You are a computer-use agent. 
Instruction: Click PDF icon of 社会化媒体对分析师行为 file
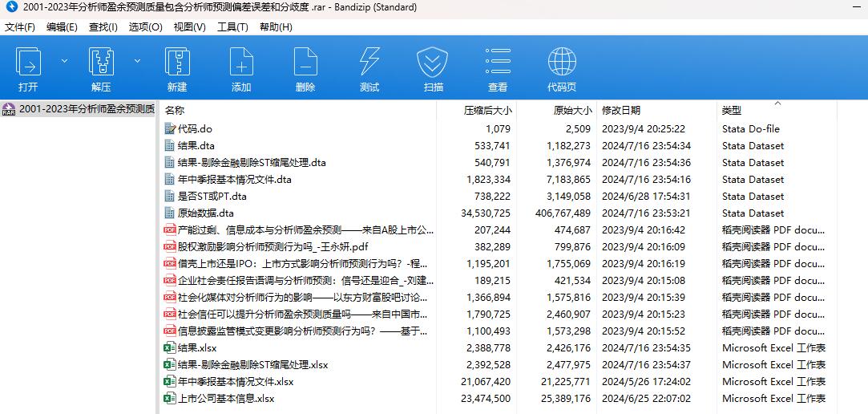click(x=170, y=298)
